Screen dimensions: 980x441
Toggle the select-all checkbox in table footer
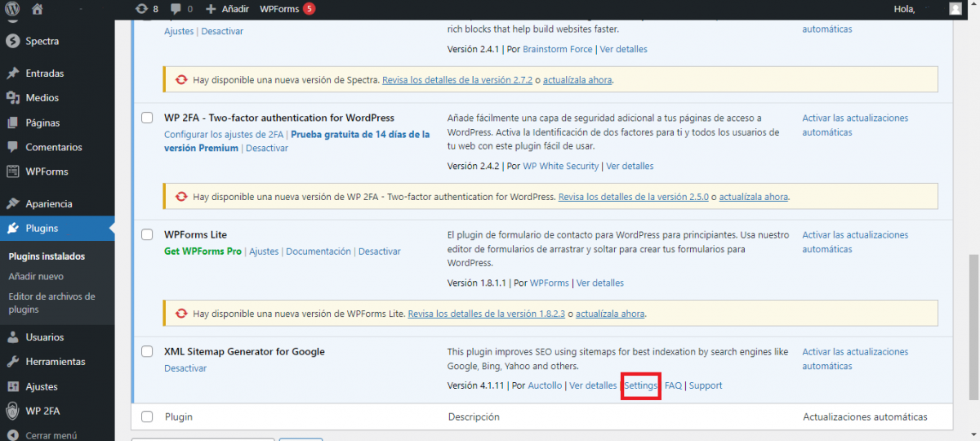147,416
